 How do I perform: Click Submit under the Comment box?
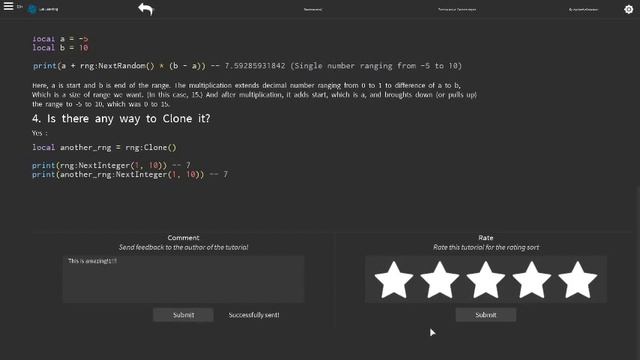coord(183,315)
